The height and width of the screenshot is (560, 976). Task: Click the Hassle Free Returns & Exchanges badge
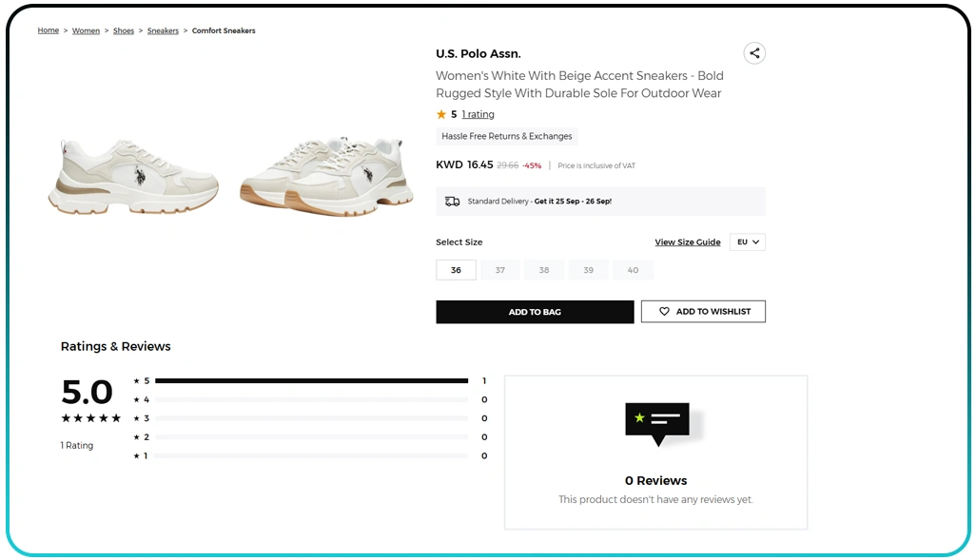point(506,136)
